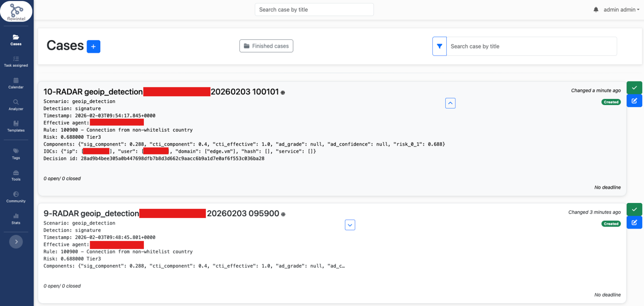Image resolution: width=644 pixels, height=306 pixels.
Task: Add a new case with plus button
Action: pyautogui.click(x=93, y=47)
